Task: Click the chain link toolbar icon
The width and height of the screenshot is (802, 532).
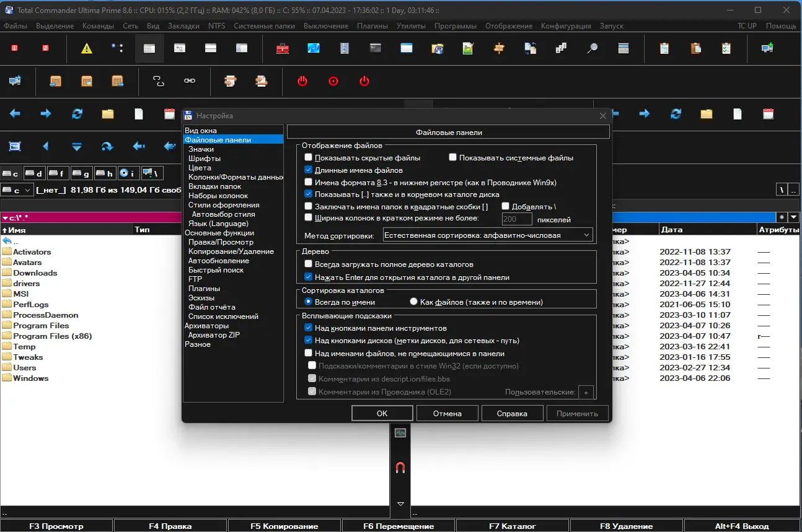Action: (190, 81)
